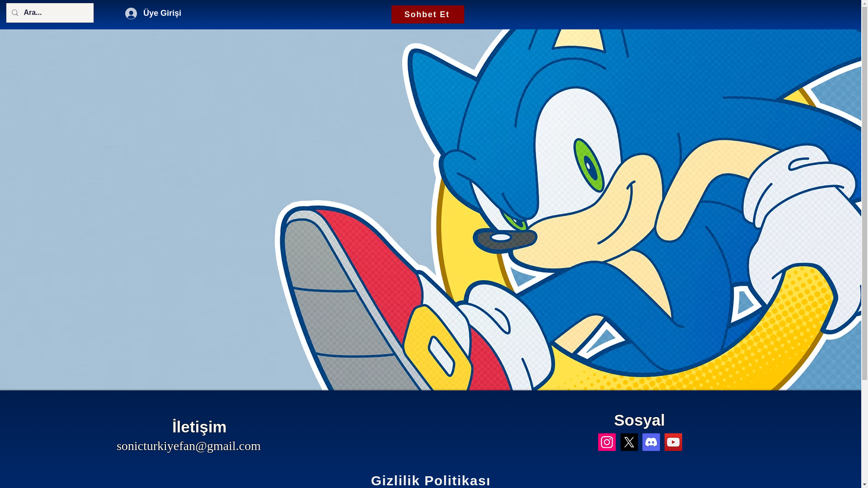Image resolution: width=868 pixels, height=488 pixels.
Task: Start chat with Sohbet Et button
Action: 428,14
